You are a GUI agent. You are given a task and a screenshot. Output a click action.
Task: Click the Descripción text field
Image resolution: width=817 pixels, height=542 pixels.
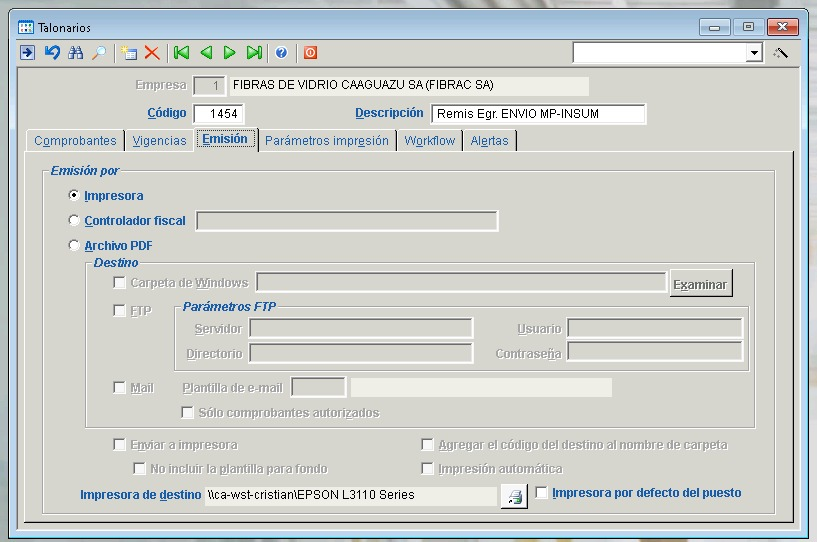click(x=538, y=114)
